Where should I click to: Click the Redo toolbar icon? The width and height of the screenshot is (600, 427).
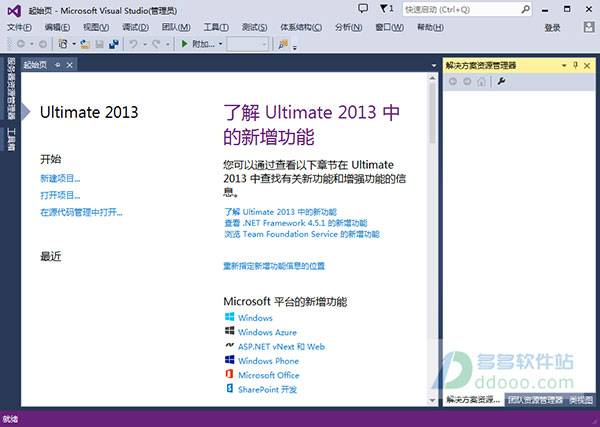(156, 44)
